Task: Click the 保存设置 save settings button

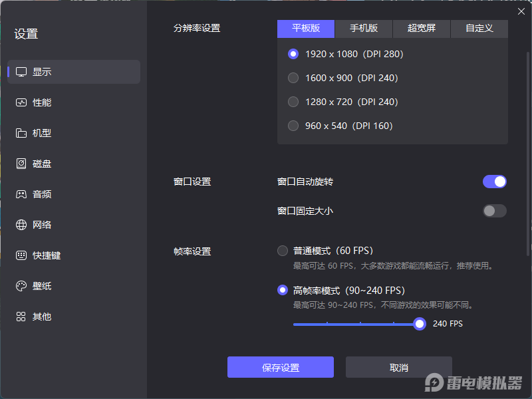Action: coord(280,367)
